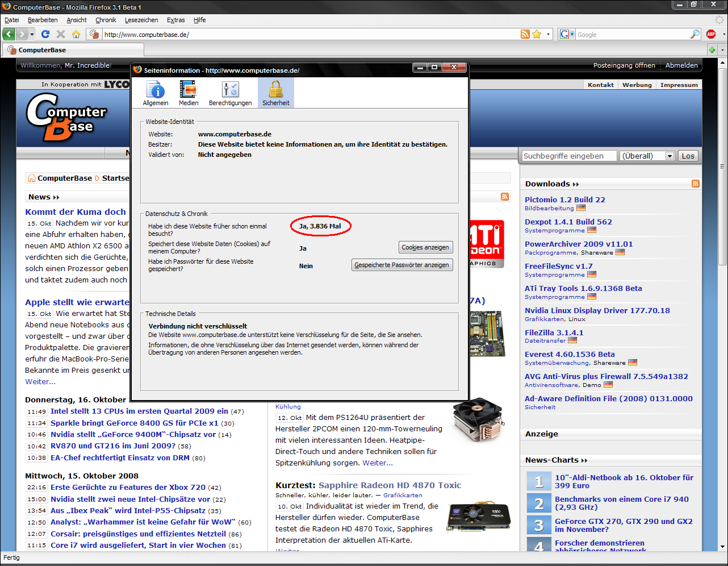Open the Werbung link
The height and width of the screenshot is (566, 728).
coord(637,85)
